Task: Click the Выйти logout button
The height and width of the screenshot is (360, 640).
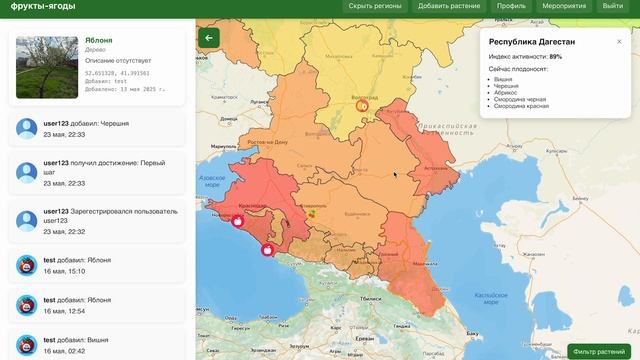Action: [x=613, y=6]
